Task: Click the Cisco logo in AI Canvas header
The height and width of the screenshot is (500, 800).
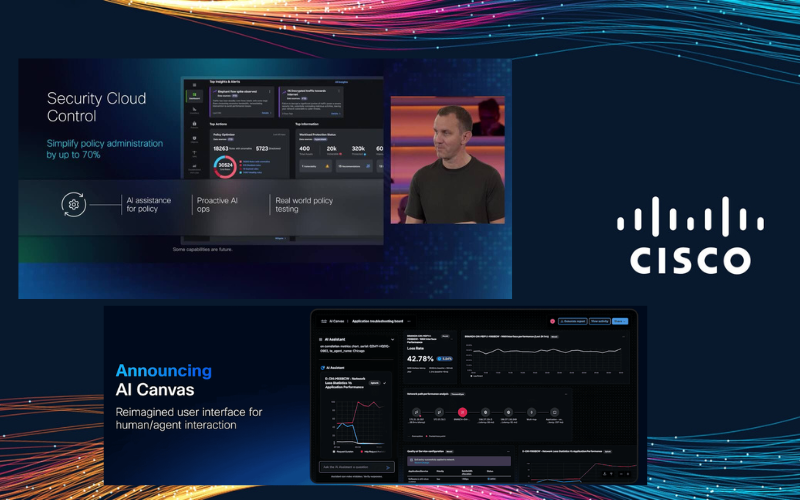Action: click(x=324, y=321)
